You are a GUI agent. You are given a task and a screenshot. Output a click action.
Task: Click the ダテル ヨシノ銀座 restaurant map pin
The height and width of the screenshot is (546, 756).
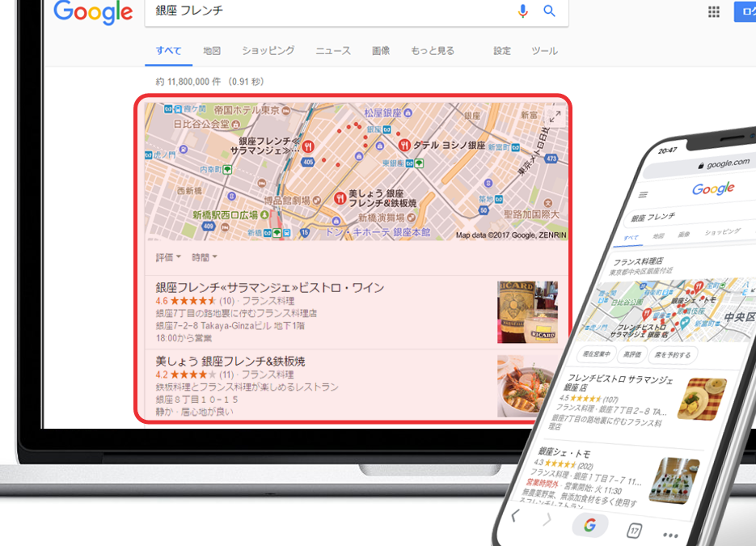coord(404,144)
